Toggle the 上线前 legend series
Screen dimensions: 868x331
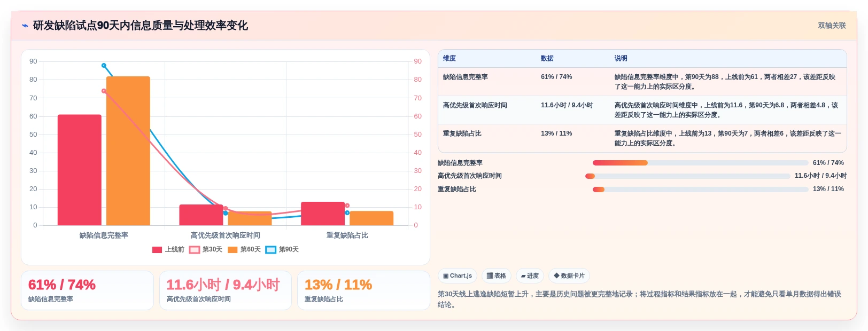pyautogui.click(x=168, y=249)
